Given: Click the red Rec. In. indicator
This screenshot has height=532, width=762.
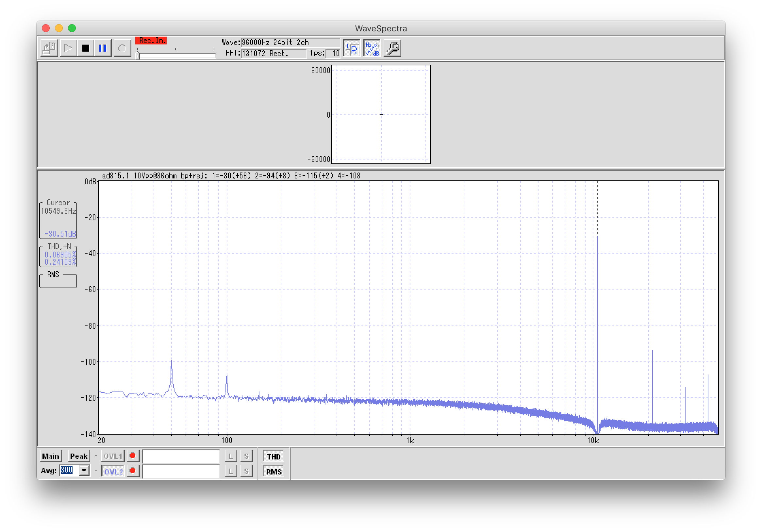Looking at the screenshot, I should click(151, 41).
